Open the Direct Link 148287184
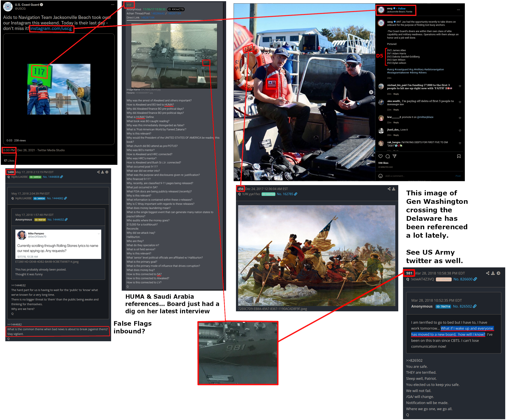The height and width of the screenshot is (420, 507). pyautogui.click(x=147, y=18)
